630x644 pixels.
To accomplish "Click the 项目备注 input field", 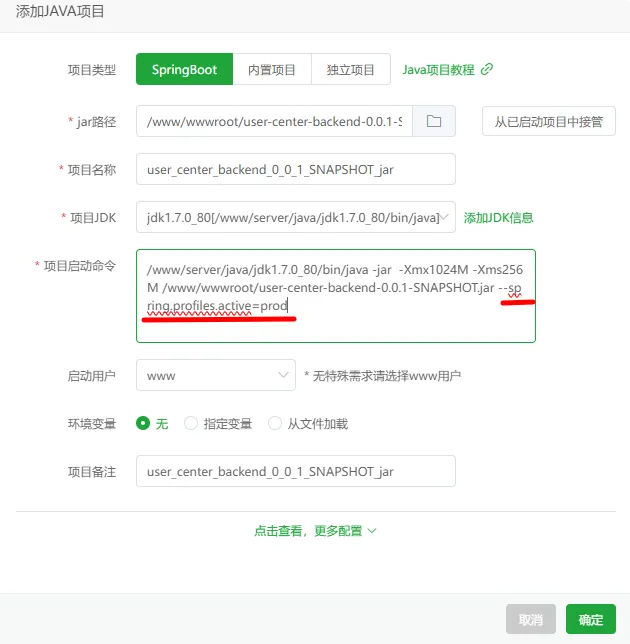I will tap(296, 471).
